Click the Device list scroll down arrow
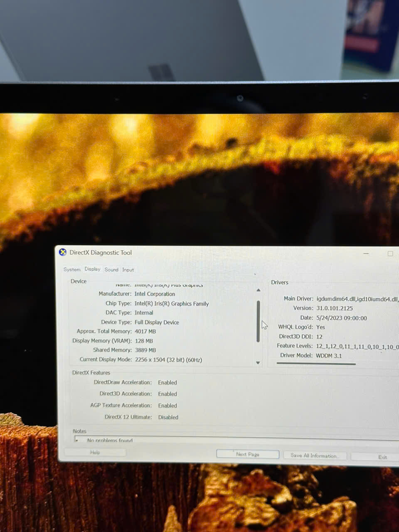This screenshot has height=532, width=399. click(x=258, y=363)
